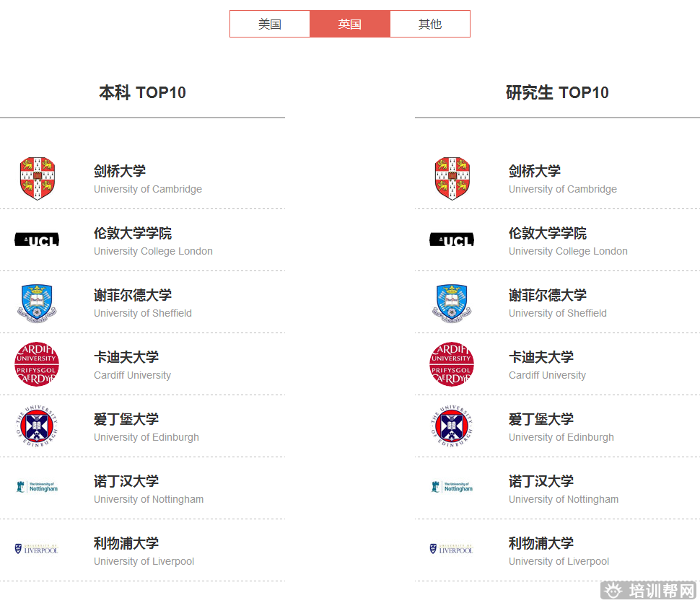Click Cambridge crest in 本科 TOP10 list

click(x=38, y=178)
